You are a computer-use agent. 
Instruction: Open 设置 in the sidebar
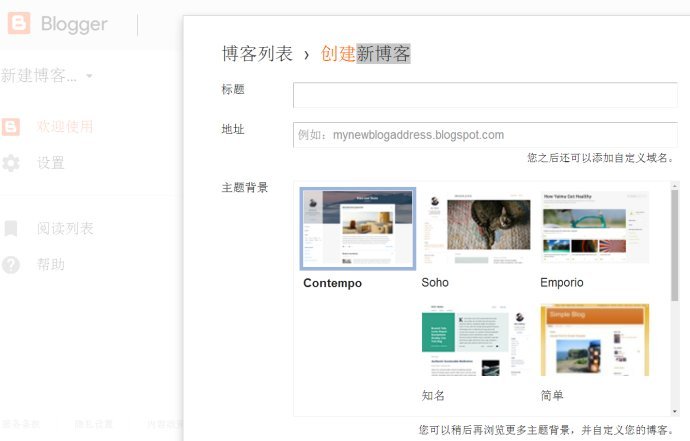pyautogui.click(x=51, y=163)
